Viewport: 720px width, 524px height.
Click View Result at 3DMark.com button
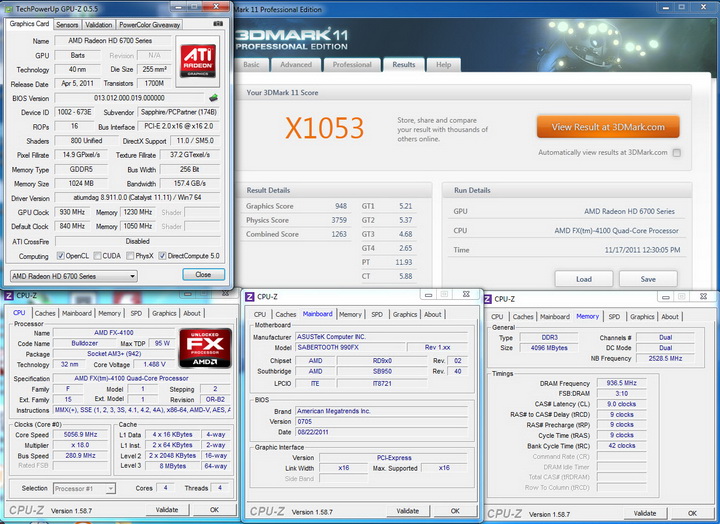pyautogui.click(x=608, y=127)
